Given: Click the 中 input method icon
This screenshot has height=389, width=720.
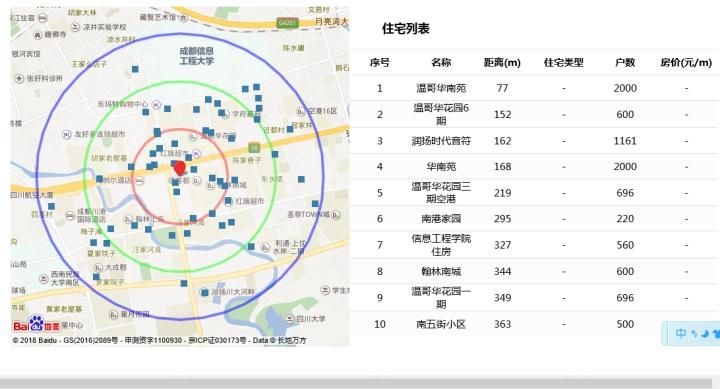Looking at the screenshot, I should (681, 333).
